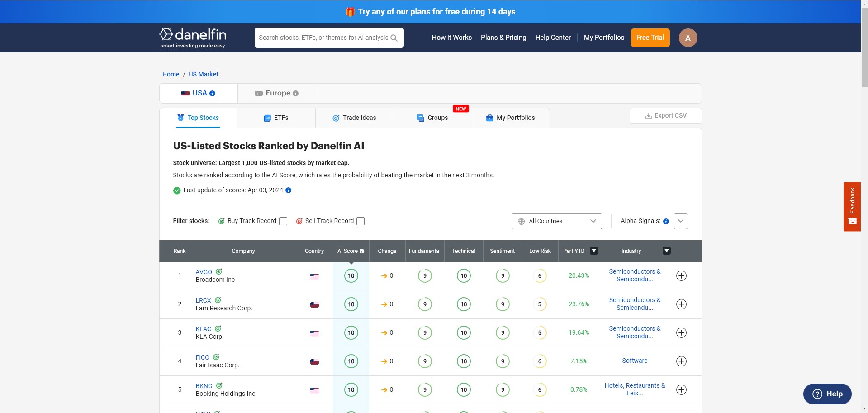
Task: Click BKNG buy track record badge
Action: [219, 385]
